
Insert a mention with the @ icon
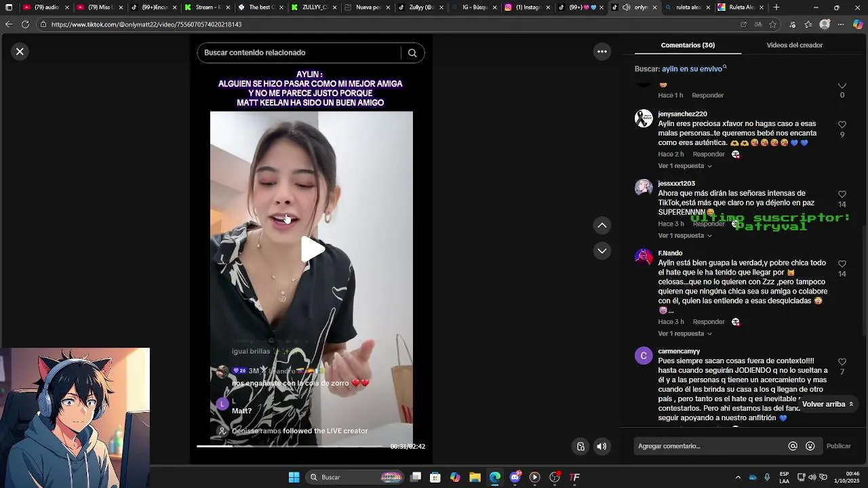click(x=793, y=446)
